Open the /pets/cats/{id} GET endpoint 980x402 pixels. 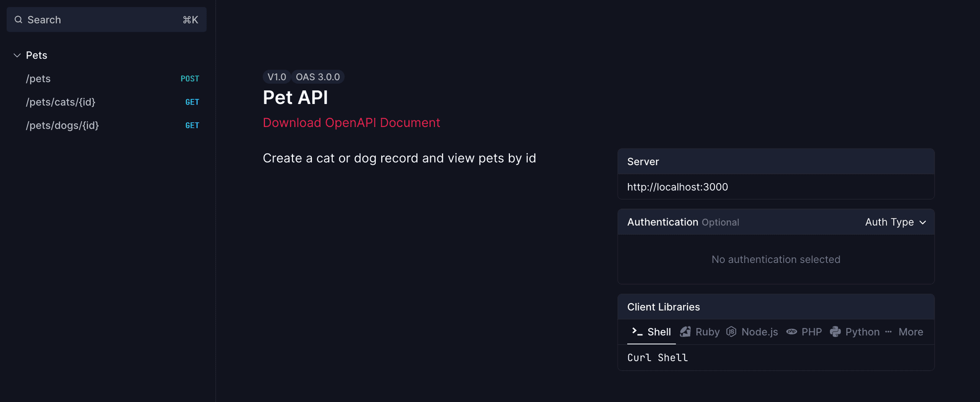[x=61, y=102]
